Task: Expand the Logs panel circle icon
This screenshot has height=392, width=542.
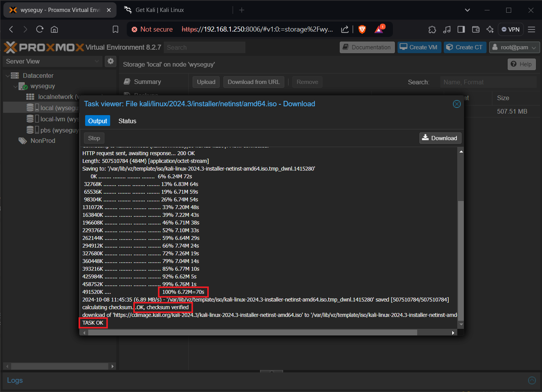Action: [x=532, y=380]
